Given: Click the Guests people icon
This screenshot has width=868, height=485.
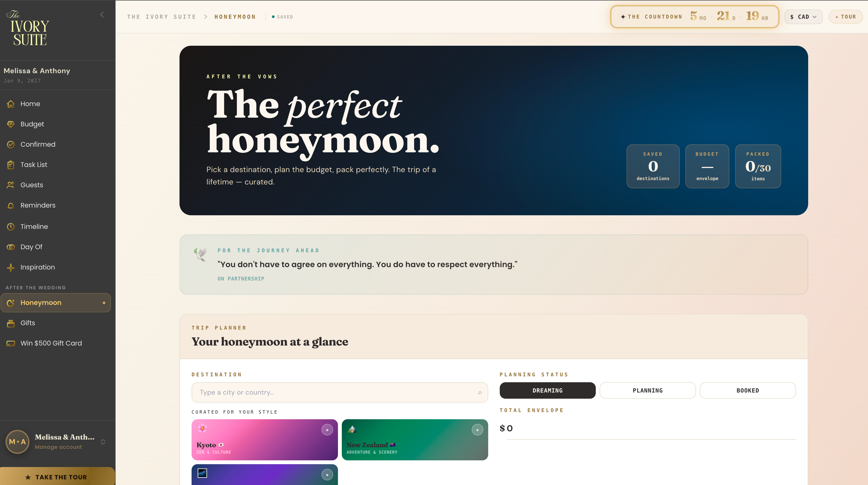Looking at the screenshot, I should pos(11,185).
